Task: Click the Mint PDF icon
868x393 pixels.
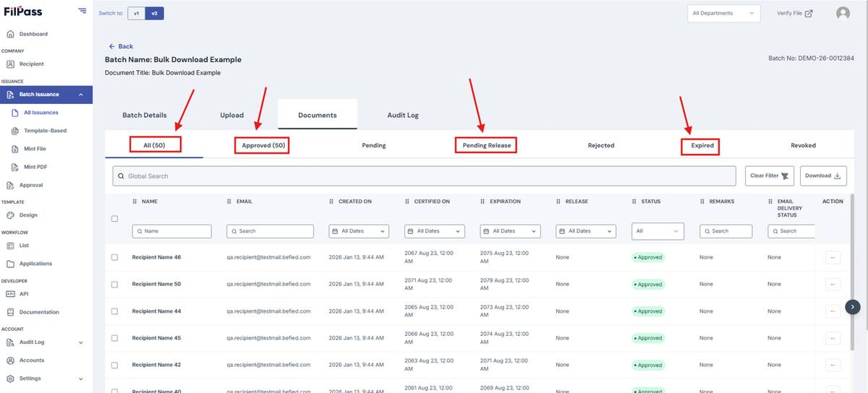Action: click(x=15, y=167)
